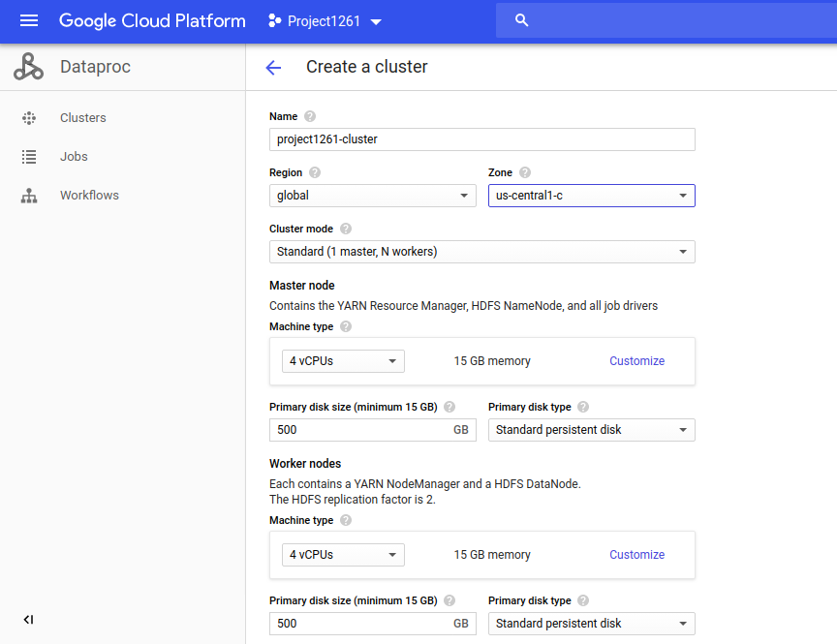Open the Project1261 project selector
Viewport: 837px width, 644px height.
tap(325, 21)
